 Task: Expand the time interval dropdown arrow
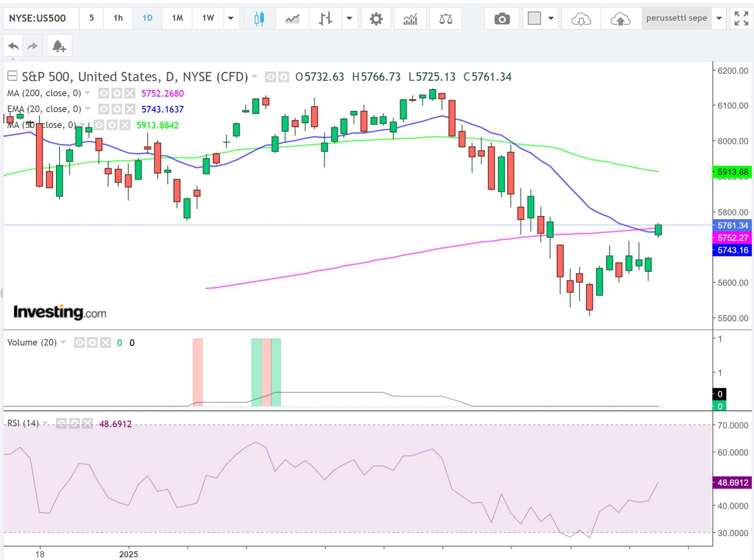(231, 19)
